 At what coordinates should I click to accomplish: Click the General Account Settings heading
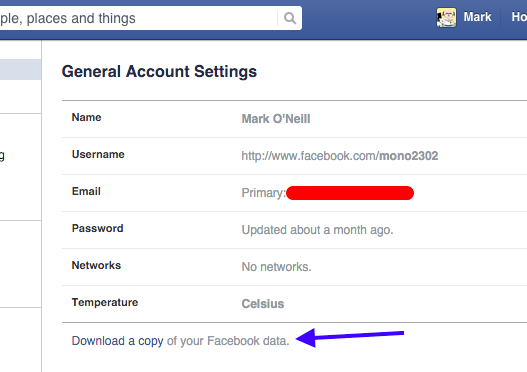click(x=159, y=72)
